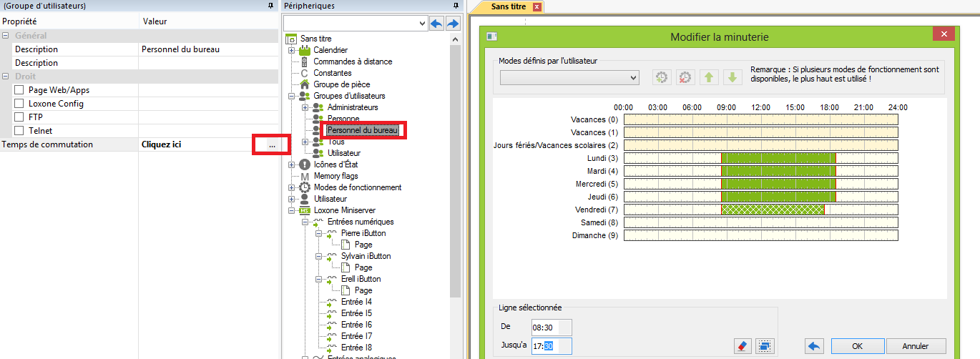
Task: Enable the Page Web/Apps checkbox
Action: point(19,90)
